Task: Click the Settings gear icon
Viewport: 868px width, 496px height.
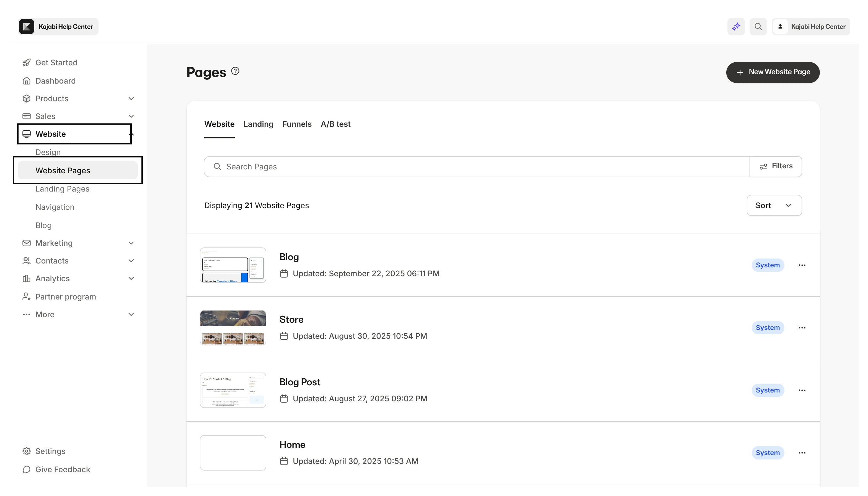Action: 27,451
